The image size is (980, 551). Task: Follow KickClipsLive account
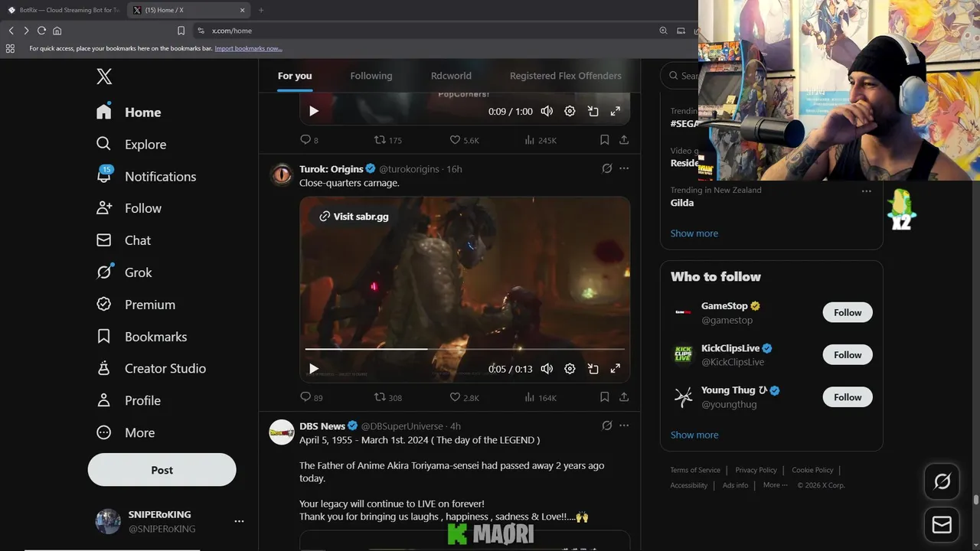(848, 354)
